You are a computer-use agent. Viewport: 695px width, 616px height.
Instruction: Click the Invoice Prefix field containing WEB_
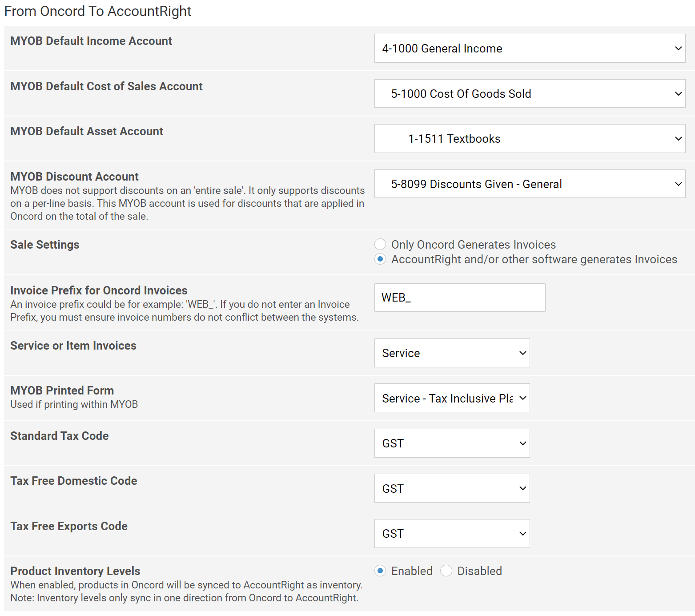click(x=460, y=298)
